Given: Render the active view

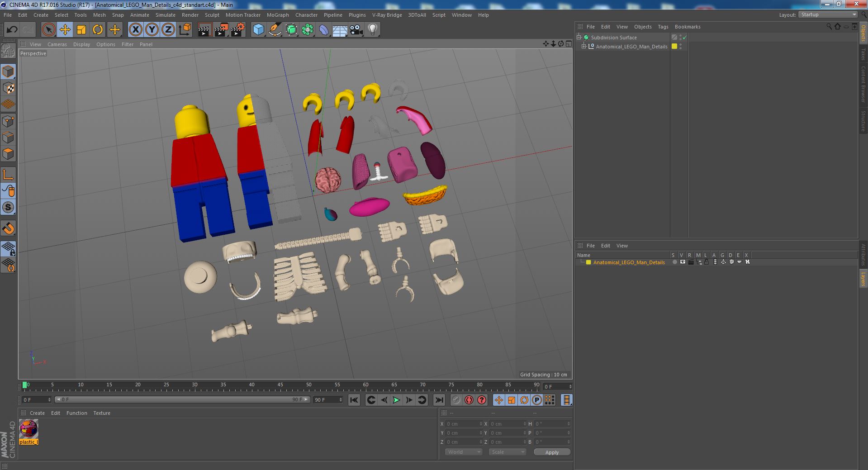Looking at the screenshot, I should [x=204, y=30].
